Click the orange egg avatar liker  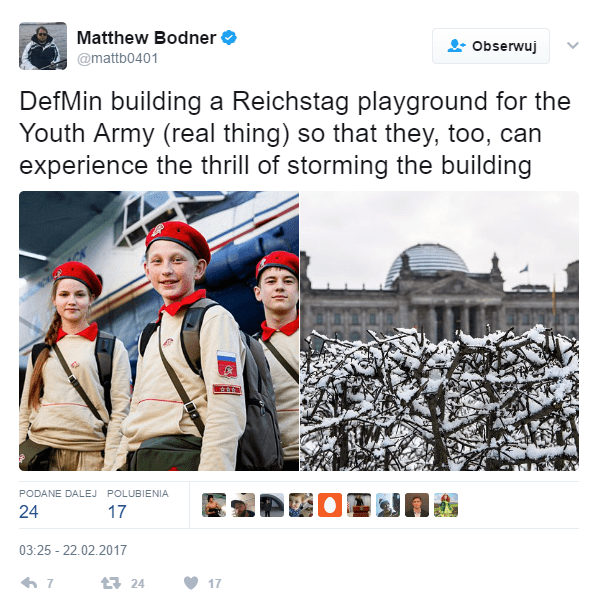[330, 505]
